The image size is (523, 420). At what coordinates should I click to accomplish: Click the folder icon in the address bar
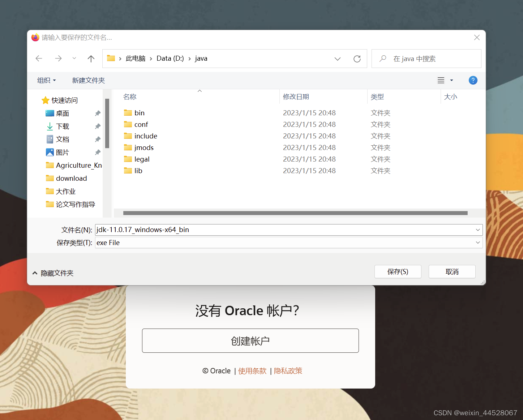[x=111, y=58]
